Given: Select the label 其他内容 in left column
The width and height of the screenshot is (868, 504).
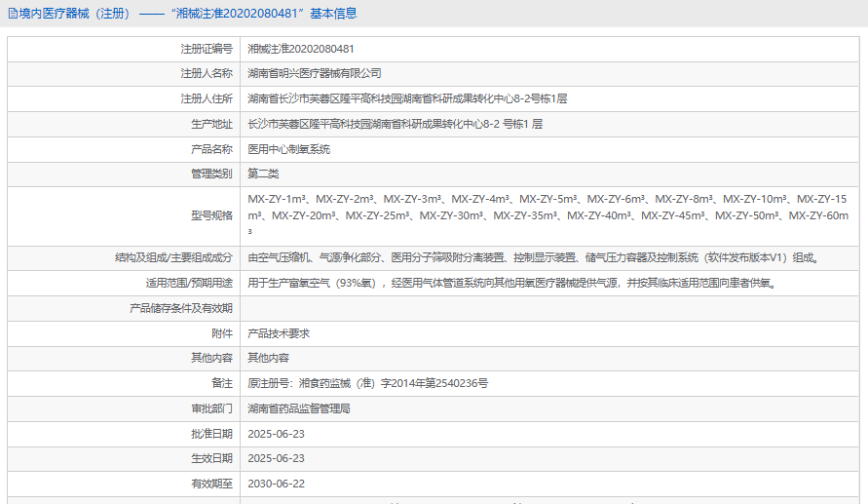Looking at the screenshot, I should point(212,358).
